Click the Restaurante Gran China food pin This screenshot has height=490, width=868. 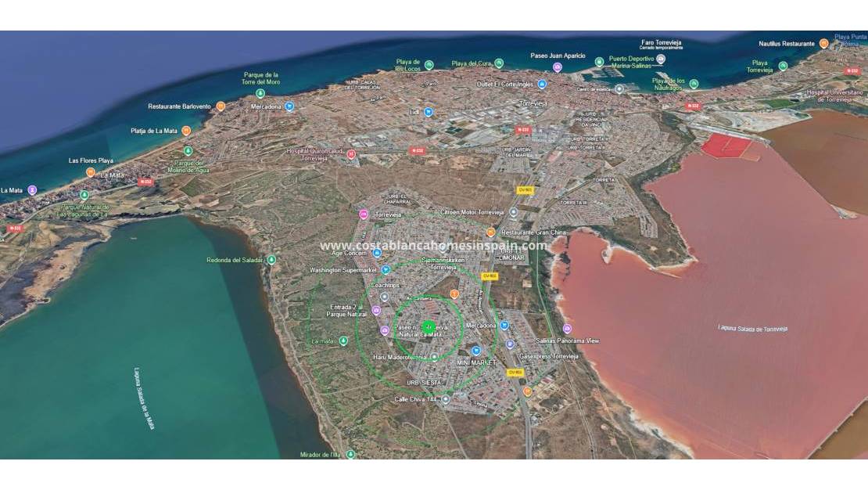click(491, 232)
